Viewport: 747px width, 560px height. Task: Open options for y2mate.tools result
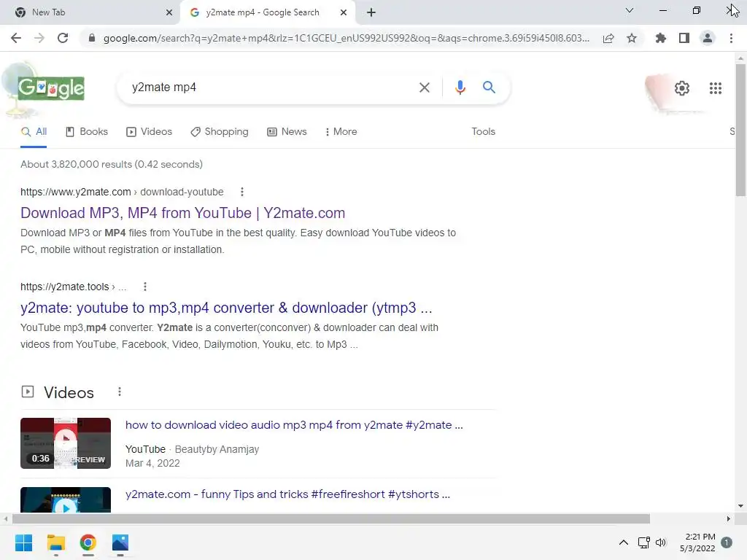(x=145, y=287)
